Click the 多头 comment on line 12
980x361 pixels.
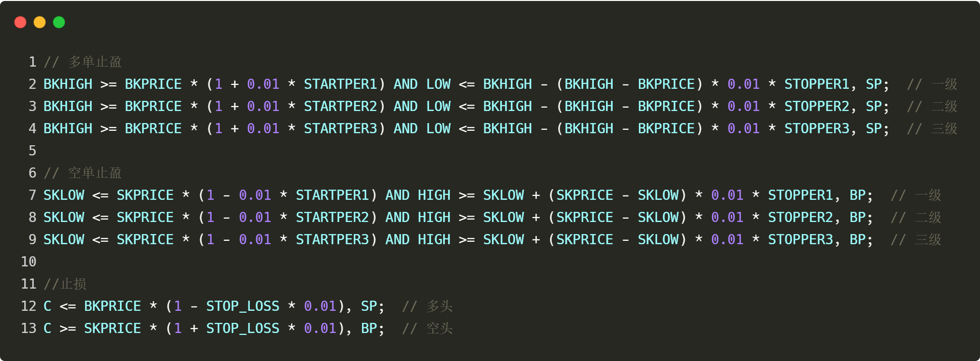click(x=439, y=306)
